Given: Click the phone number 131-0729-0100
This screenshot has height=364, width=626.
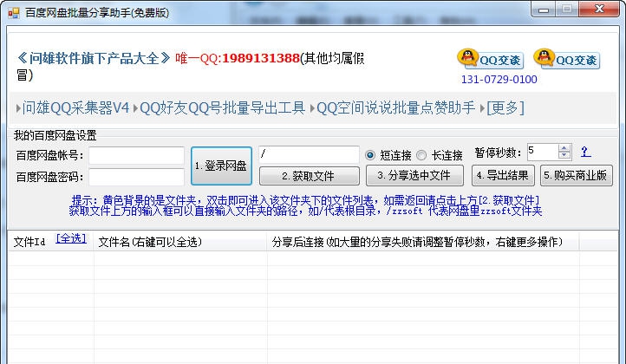Looking at the screenshot, I should pyautogui.click(x=499, y=80).
